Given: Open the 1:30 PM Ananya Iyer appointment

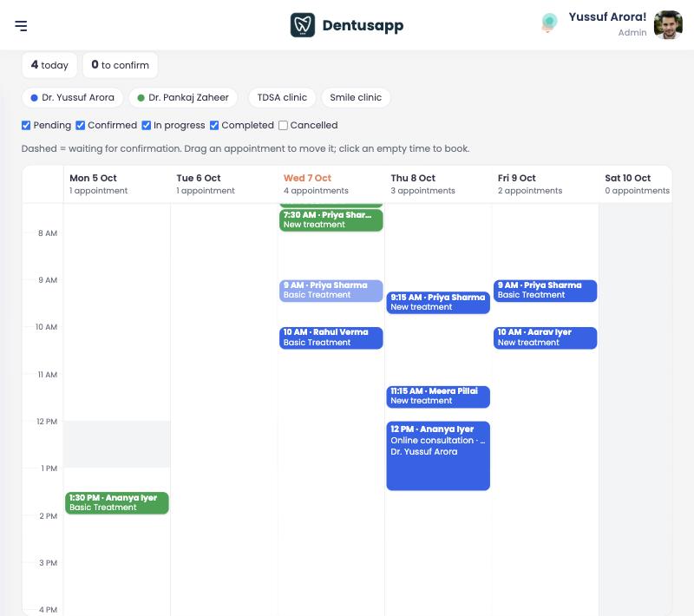Looking at the screenshot, I should coord(117,502).
